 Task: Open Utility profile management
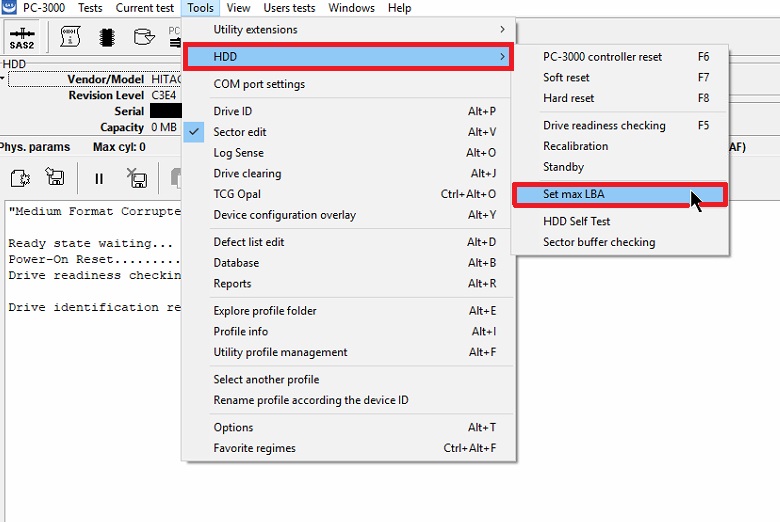pyautogui.click(x=349, y=352)
